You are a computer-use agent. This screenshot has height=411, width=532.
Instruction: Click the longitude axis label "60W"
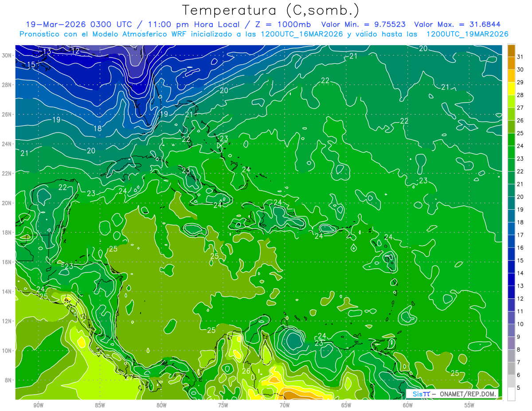pos(407,405)
